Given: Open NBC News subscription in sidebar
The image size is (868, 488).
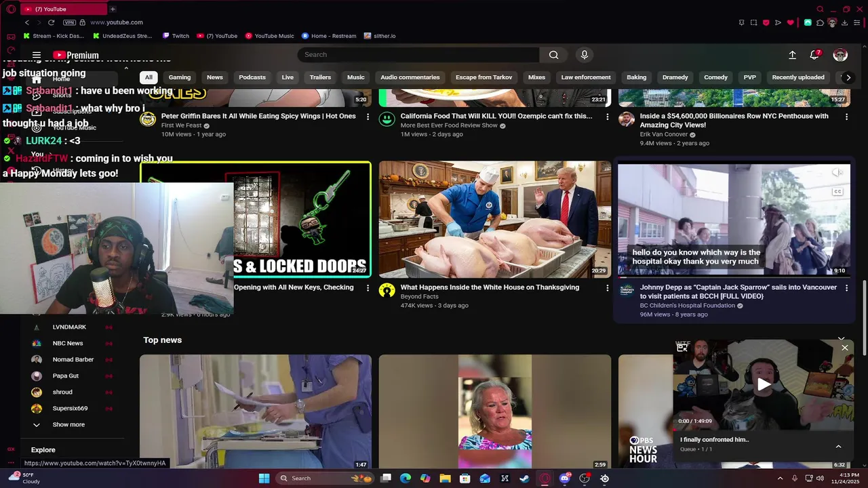Looking at the screenshot, I should [68, 344].
